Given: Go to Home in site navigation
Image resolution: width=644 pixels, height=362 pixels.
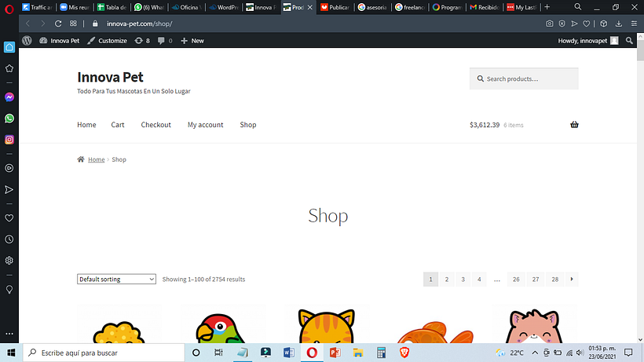Looking at the screenshot, I should pos(86,125).
